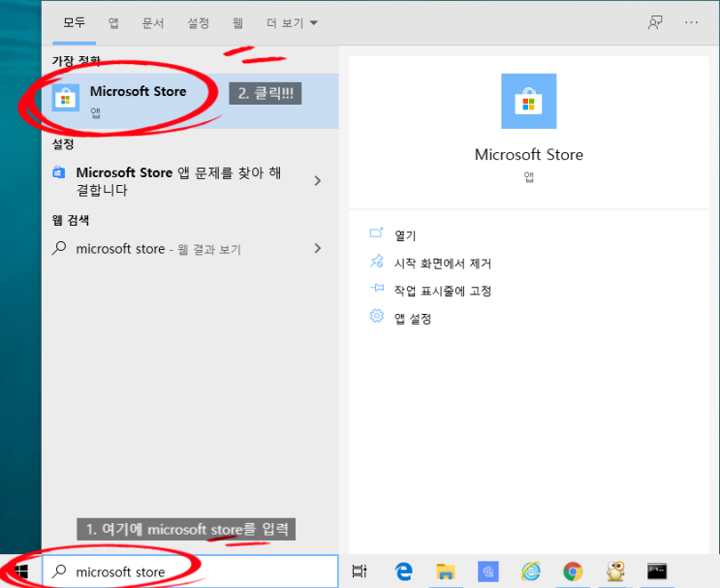Image resolution: width=720 pixels, height=588 pixels.
Task: Launch Microsoft Edge from the taskbar
Action: [404, 572]
